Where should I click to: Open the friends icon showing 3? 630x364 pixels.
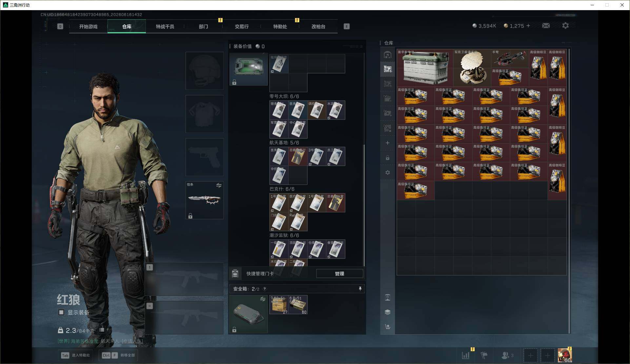tap(507, 355)
